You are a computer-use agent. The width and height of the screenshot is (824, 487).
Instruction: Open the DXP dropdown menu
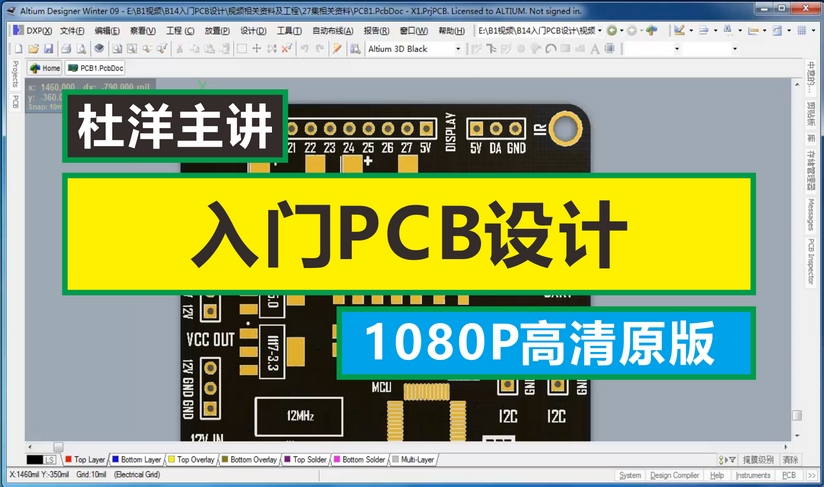34,30
